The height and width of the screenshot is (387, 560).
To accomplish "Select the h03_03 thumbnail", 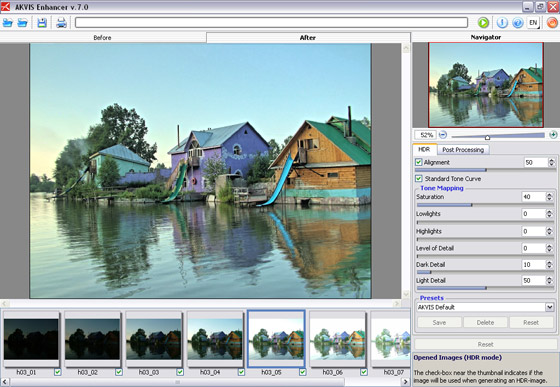I will point(154,339).
